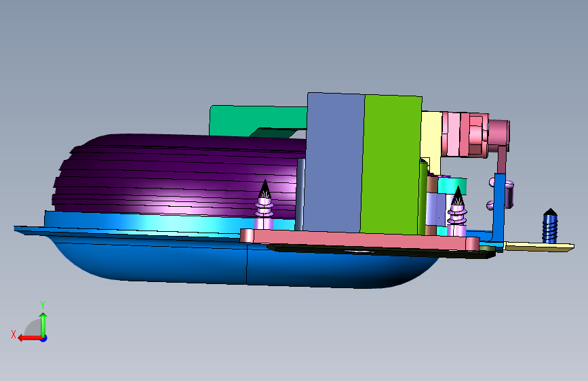Pick the cyan block near the right screw
This screenshot has width=588, height=381.
pyautogui.click(x=452, y=184)
